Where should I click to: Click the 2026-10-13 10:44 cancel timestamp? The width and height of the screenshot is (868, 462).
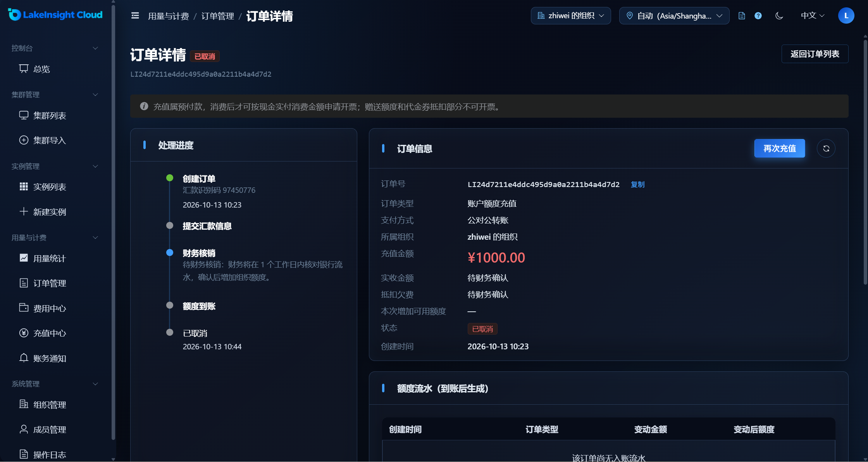pyautogui.click(x=212, y=347)
